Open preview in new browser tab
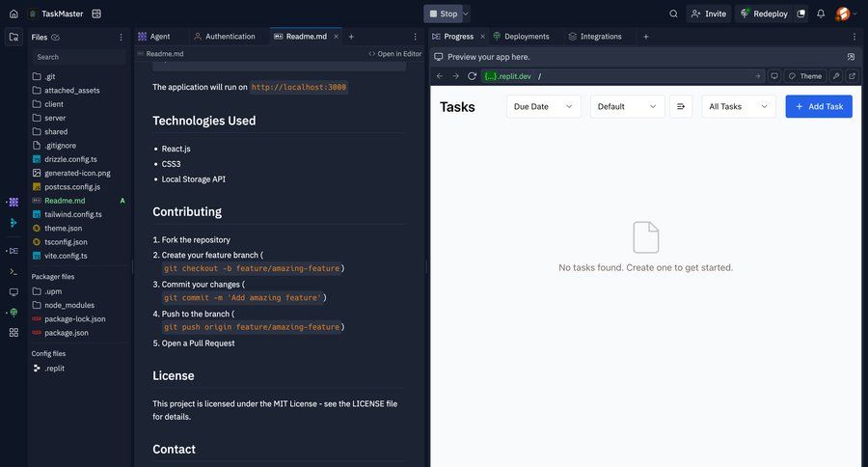Screen dimensions: 868x467 (852, 76)
